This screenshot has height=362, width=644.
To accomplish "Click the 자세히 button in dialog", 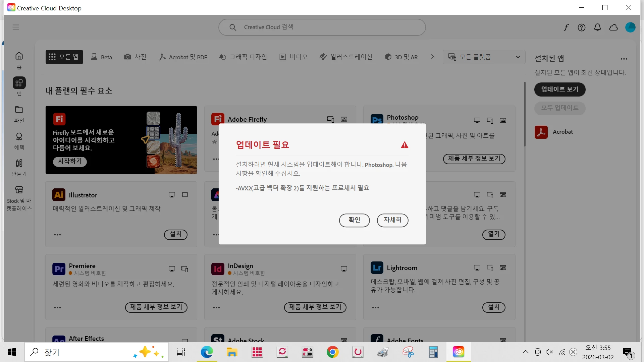I will pos(392,220).
